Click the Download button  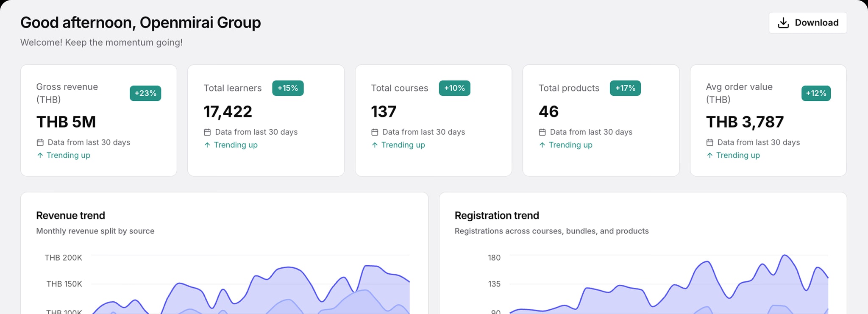point(808,23)
